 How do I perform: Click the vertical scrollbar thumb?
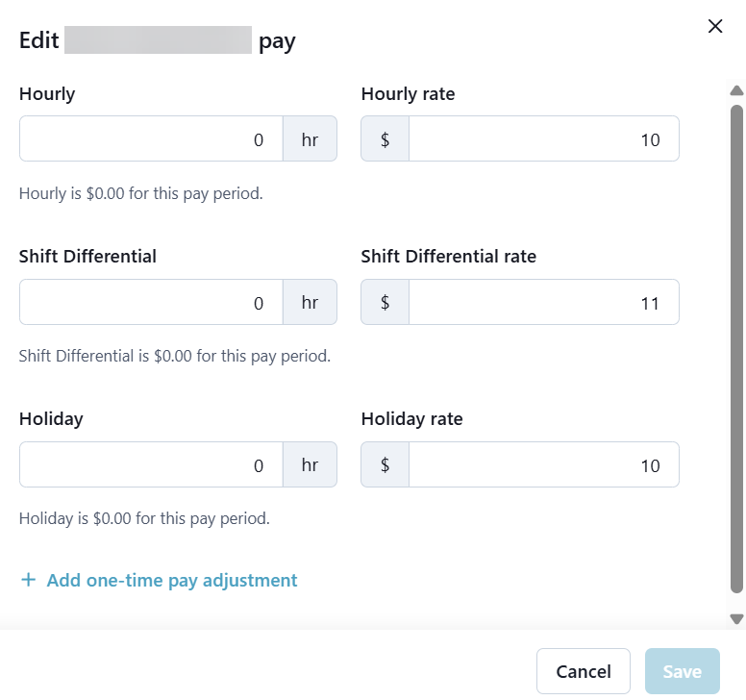click(x=737, y=346)
